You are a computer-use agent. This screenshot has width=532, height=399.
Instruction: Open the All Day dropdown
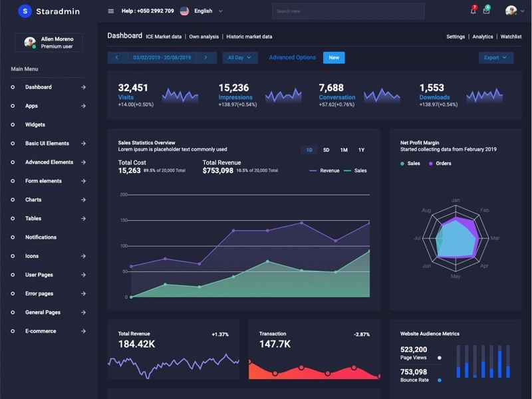(x=240, y=58)
